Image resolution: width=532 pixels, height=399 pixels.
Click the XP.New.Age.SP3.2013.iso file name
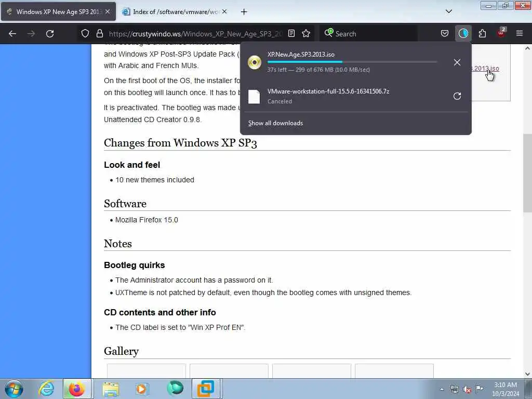[301, 54]
